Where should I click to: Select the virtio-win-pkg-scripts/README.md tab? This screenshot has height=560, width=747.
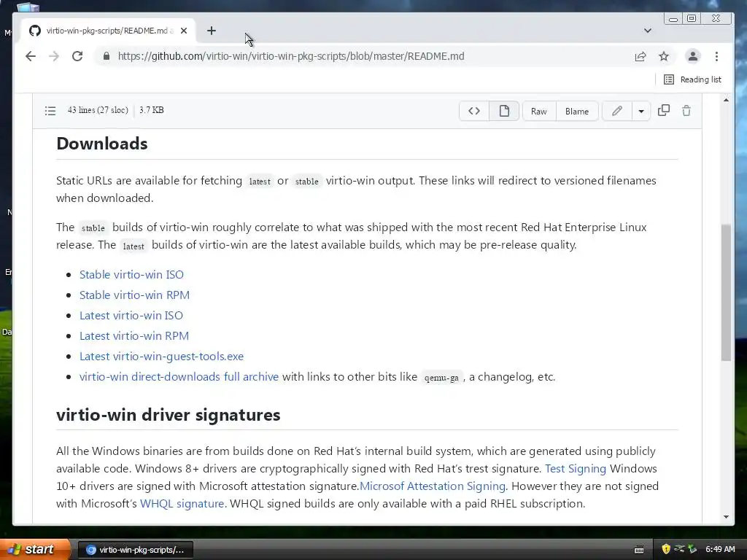(x=108, y=31)
